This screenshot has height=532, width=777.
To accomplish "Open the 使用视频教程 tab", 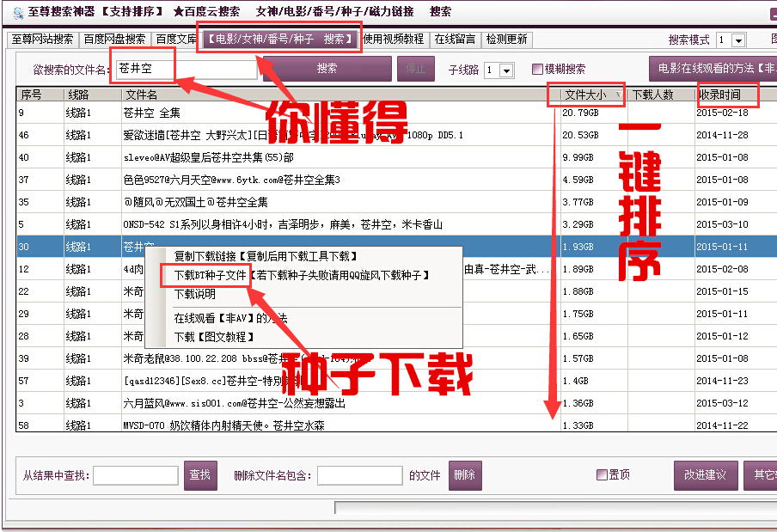I will click(393, 40).
